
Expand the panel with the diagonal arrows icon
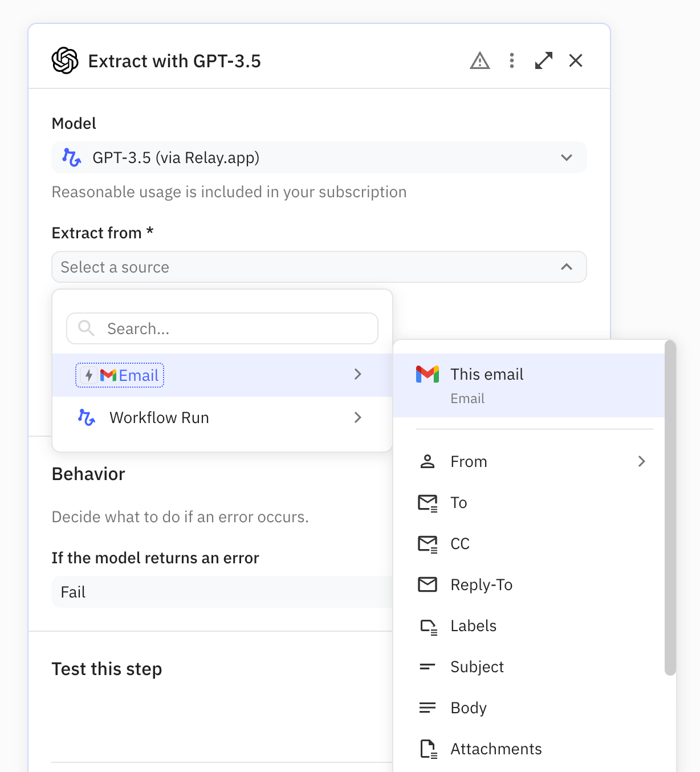click(544, 60)
